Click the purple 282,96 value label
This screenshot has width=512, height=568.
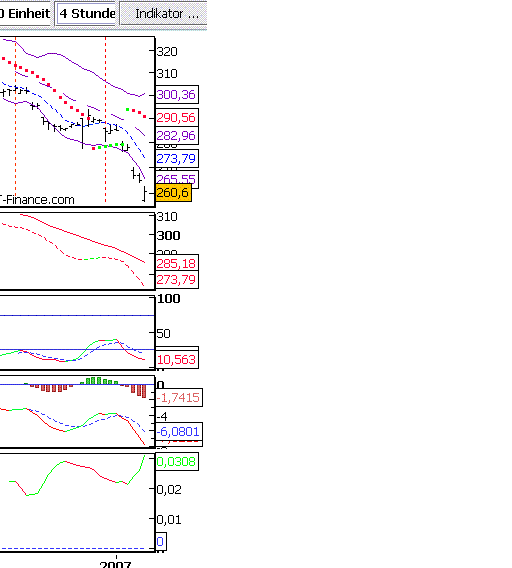point(177,135)
